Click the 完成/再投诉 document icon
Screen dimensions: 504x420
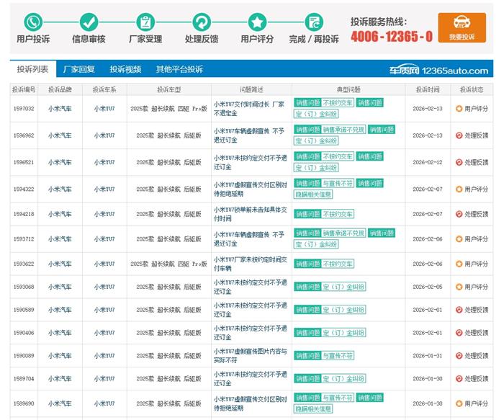pos(313,22)
